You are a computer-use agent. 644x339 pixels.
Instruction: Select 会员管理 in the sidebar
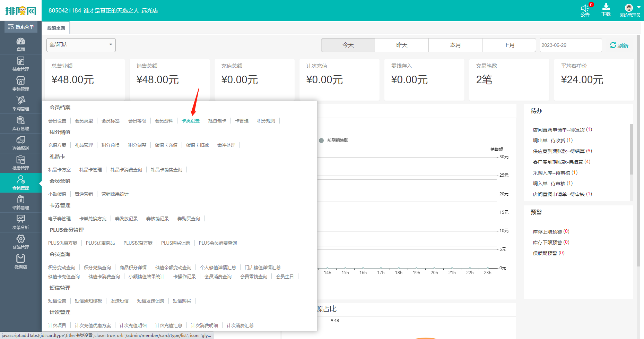pyautogui.click(x=21, y=183)
